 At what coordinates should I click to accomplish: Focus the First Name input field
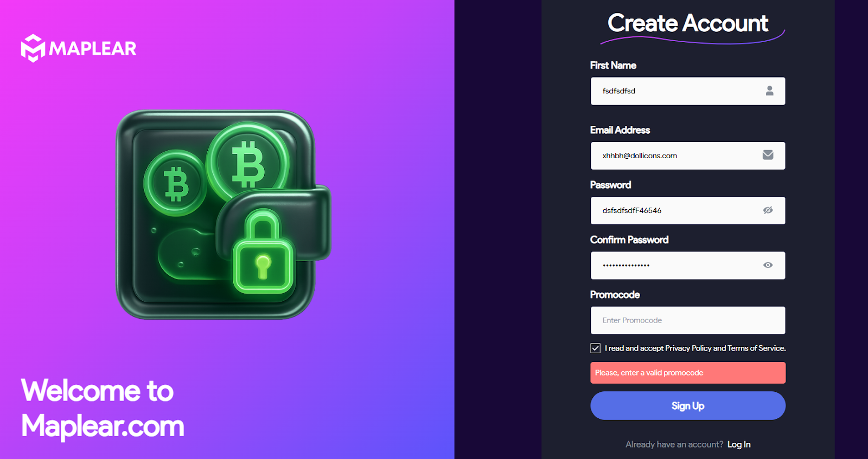688,91
